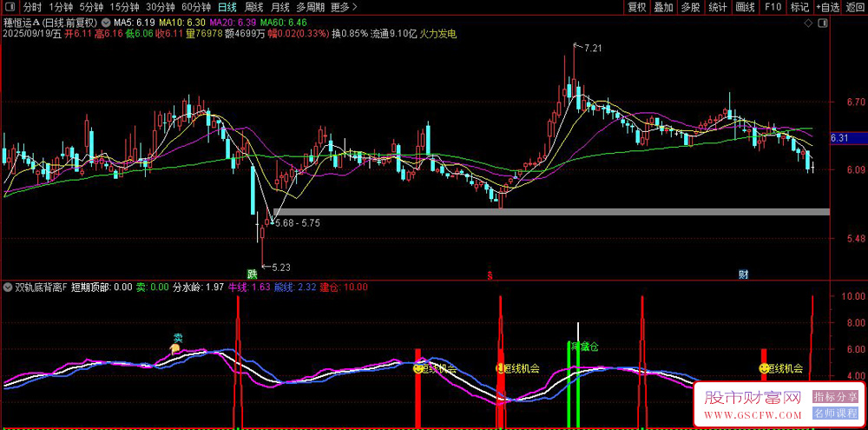Screen dimensions: 868x430
Task: Click the 标记 mark button
Action: click(799, 7)
